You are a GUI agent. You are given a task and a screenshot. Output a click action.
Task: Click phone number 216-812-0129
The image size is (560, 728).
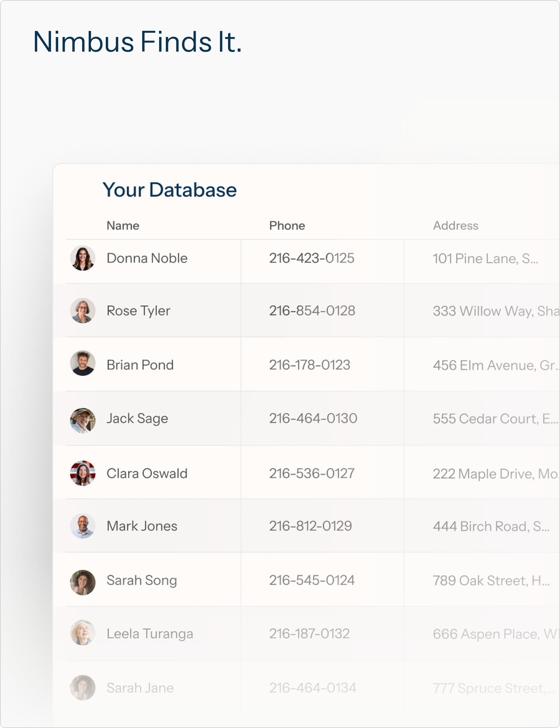(311, 526)
